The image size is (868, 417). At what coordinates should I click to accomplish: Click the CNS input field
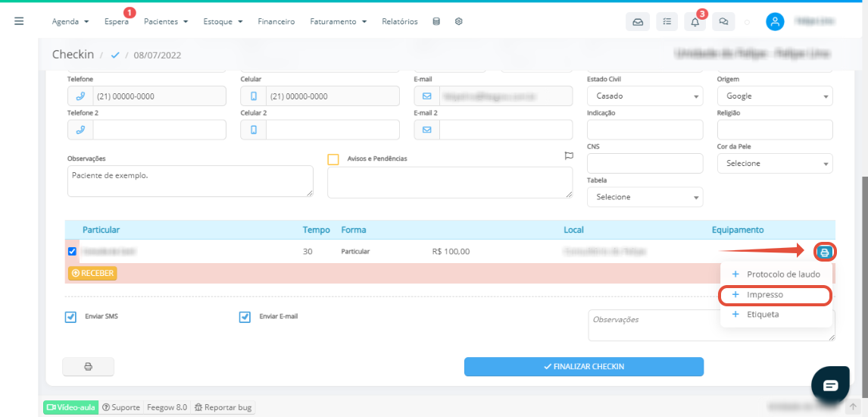(x=645, y=163)
